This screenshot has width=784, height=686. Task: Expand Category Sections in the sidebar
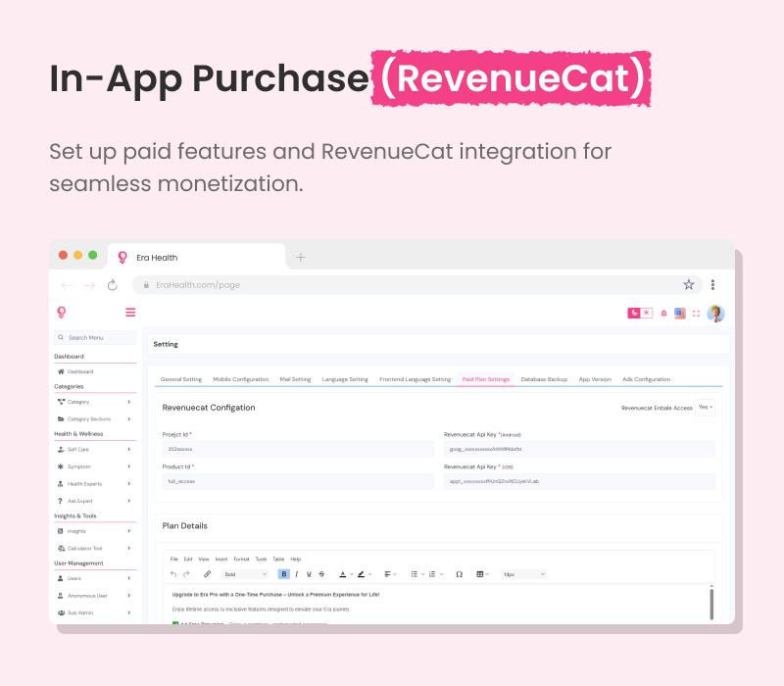95,419
